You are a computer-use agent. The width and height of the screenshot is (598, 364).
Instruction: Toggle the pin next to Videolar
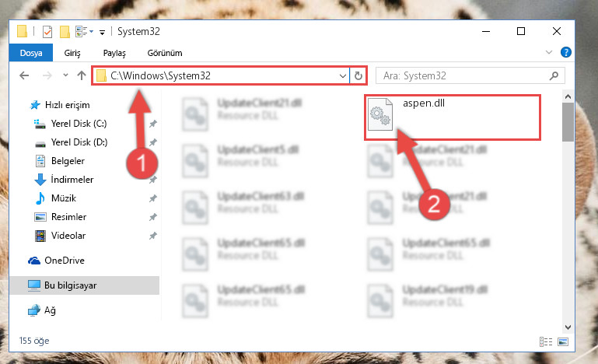click(153, 236)
